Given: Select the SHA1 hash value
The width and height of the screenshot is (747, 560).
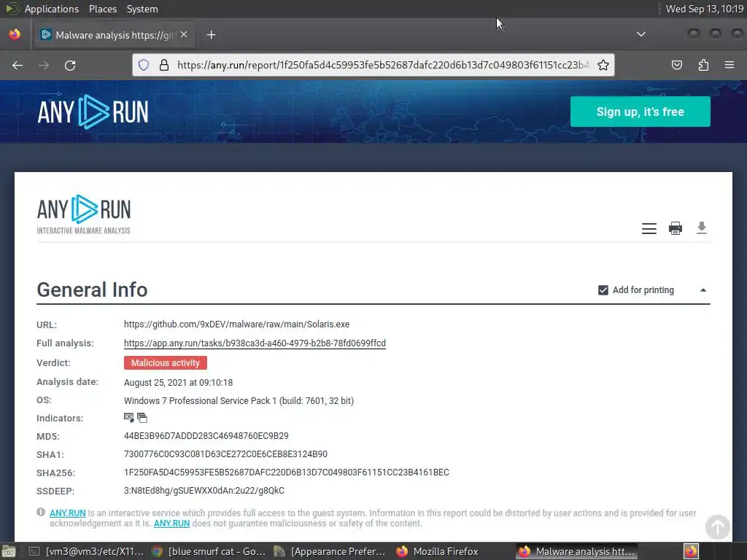Looking at the screenshot, I should pos(226,454).
